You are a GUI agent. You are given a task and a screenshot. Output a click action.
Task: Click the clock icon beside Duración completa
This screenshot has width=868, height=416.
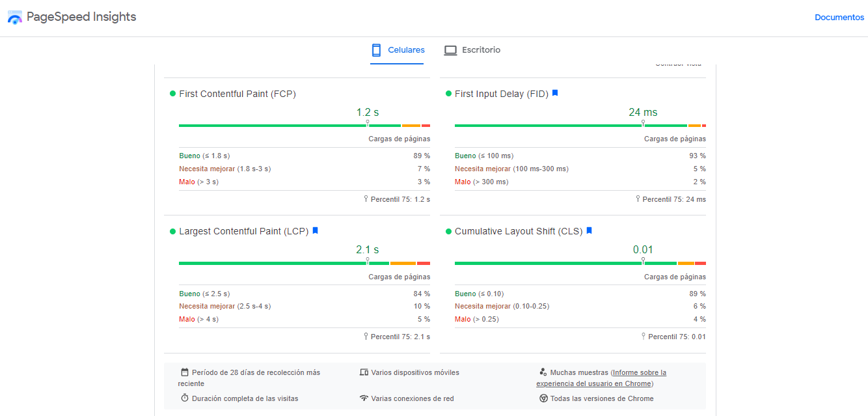pos(185,398)
